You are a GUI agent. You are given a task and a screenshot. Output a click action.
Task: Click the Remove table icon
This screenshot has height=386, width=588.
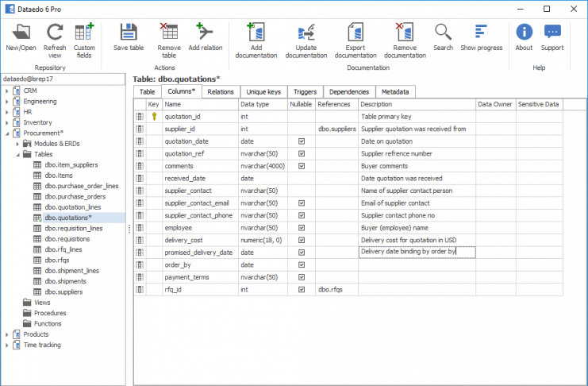pyautogui.click(x=168, y=33)
